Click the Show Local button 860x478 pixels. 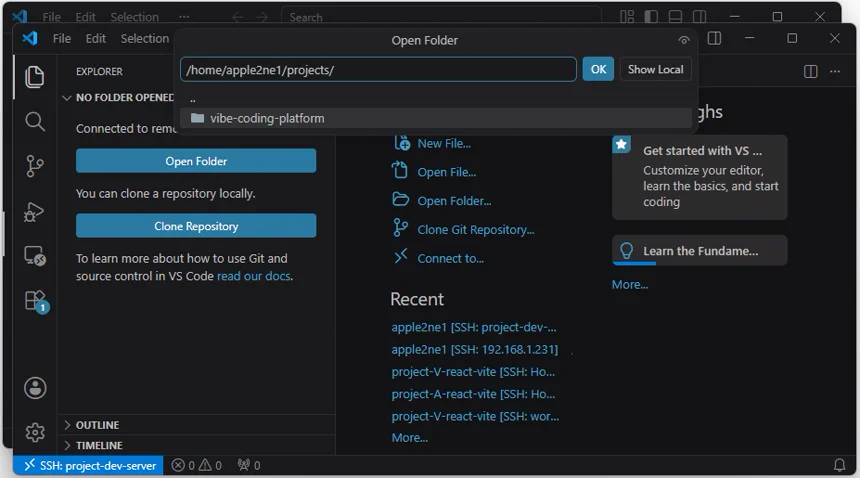click(655, 70)
